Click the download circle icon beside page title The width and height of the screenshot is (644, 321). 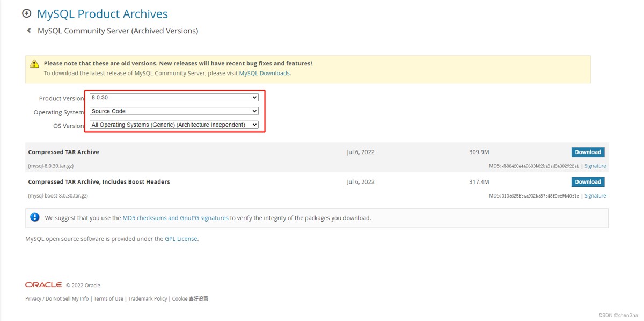pos(26,13)
